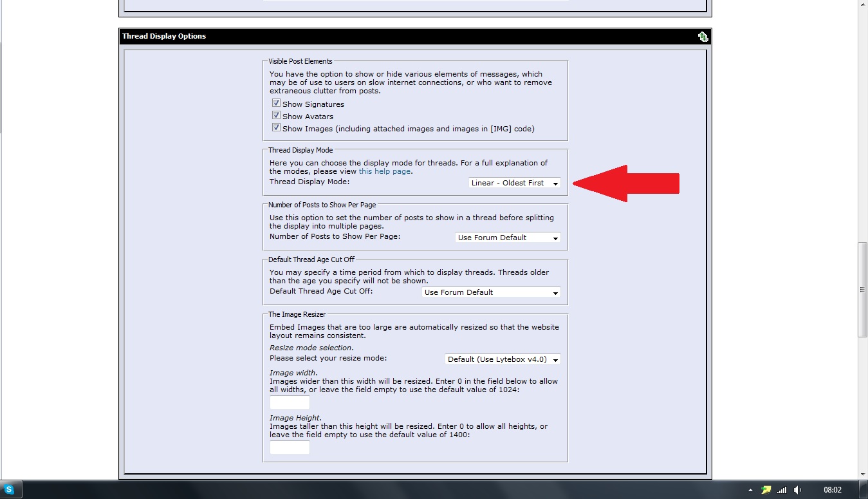Expand Number of Posts to Show Per Page dropdown

pos(507,238)
